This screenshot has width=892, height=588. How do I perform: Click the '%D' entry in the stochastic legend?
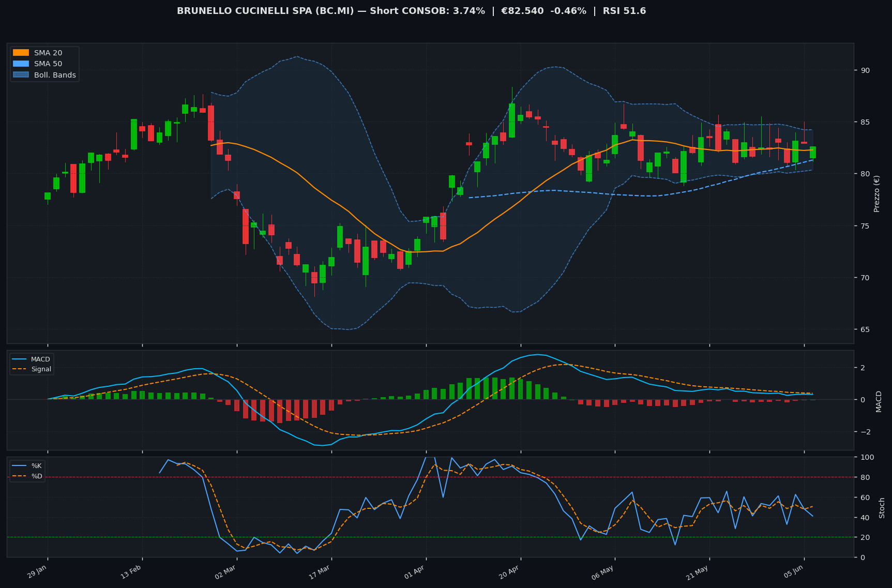(37, 476)
